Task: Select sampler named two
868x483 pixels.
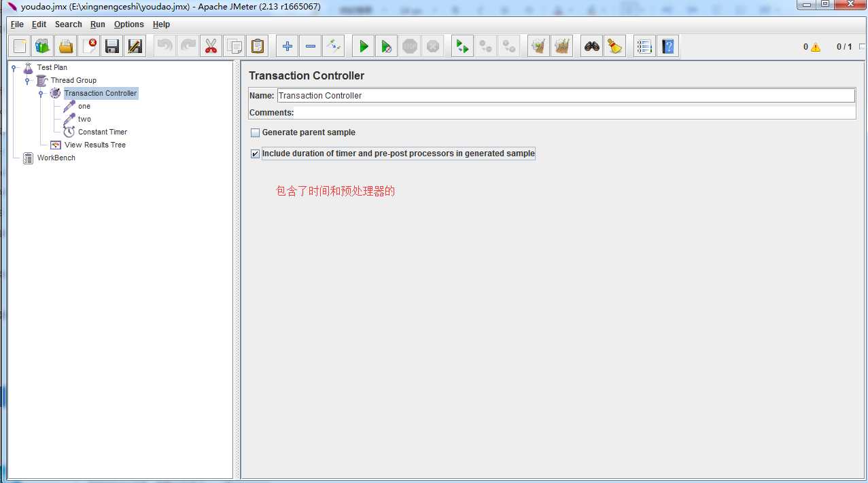Action: (x=84, y=119)
